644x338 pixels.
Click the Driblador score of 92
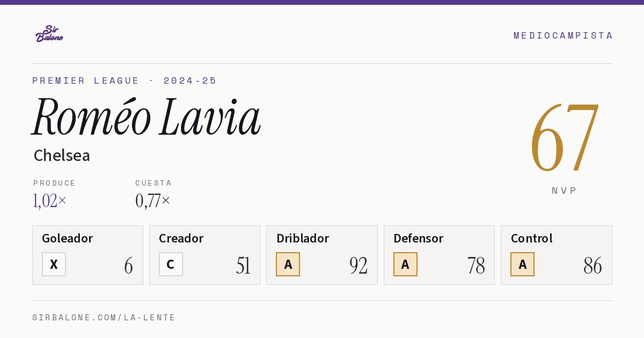[358, 266]
